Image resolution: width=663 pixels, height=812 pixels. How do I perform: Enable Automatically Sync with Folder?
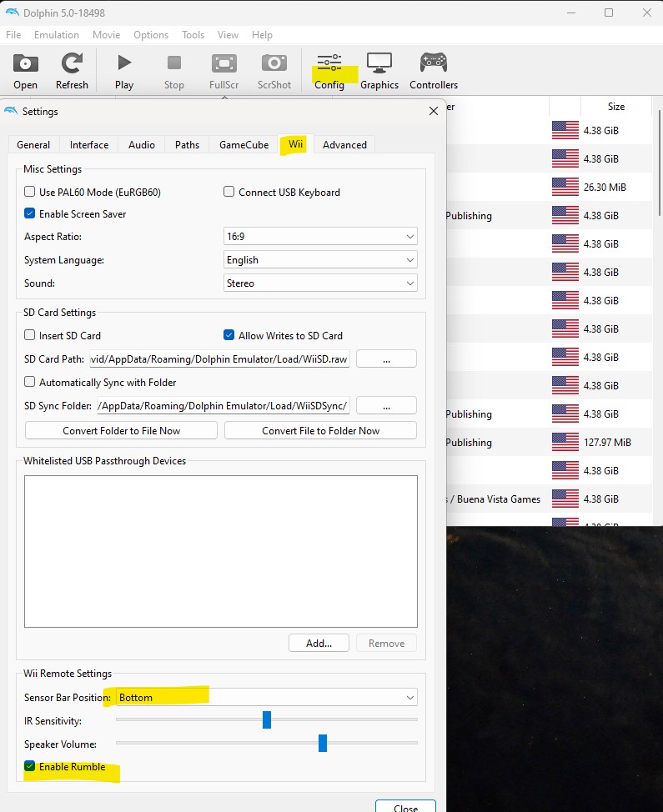coord(29,382)
